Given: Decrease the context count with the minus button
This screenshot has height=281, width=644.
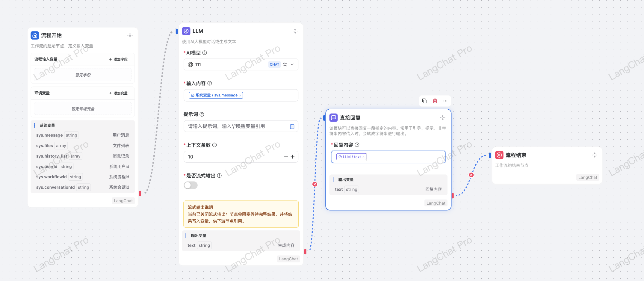Looking at the screenshot, I should click(x=286, y=157).
